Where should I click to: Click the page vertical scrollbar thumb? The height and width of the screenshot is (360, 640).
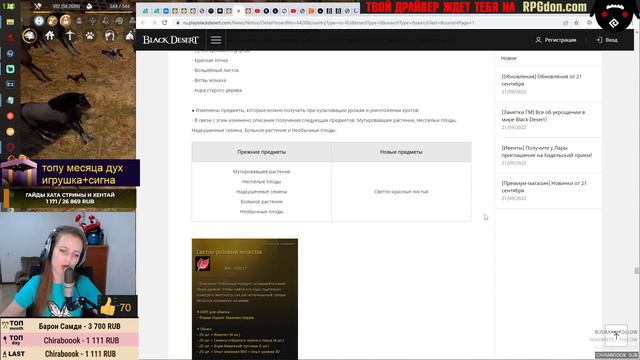(x=636, y=271)
